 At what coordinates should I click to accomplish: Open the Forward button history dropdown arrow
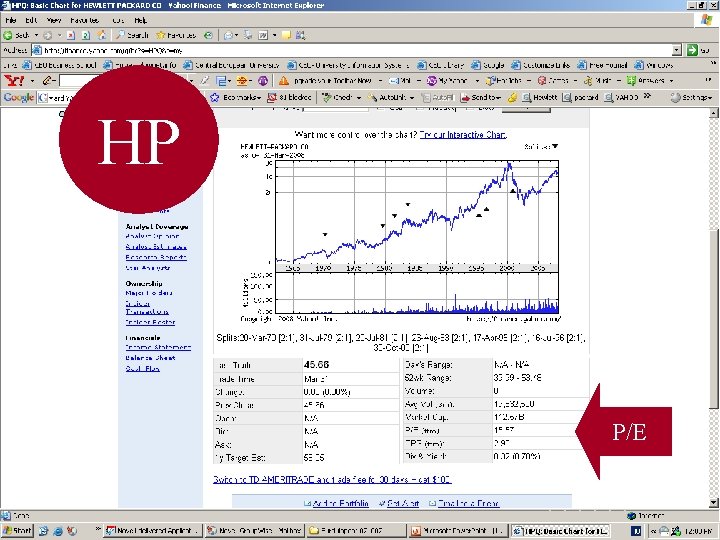click(x=59, y=35)
